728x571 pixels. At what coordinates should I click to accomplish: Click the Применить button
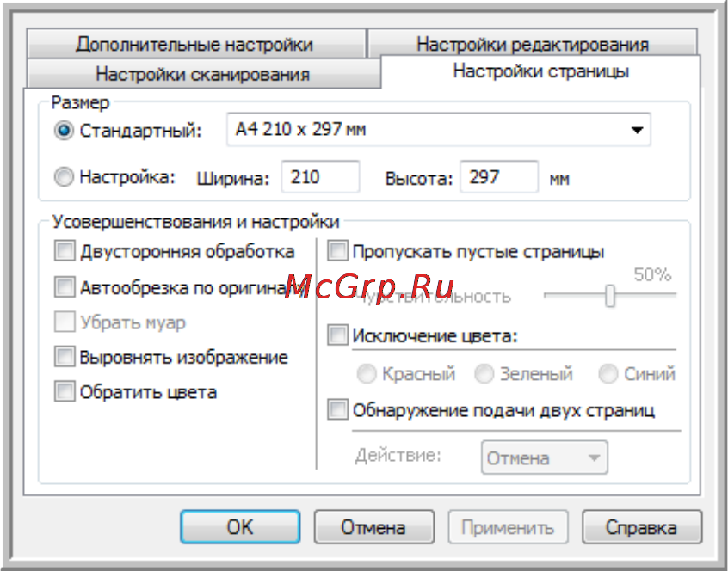pos(508,527)
